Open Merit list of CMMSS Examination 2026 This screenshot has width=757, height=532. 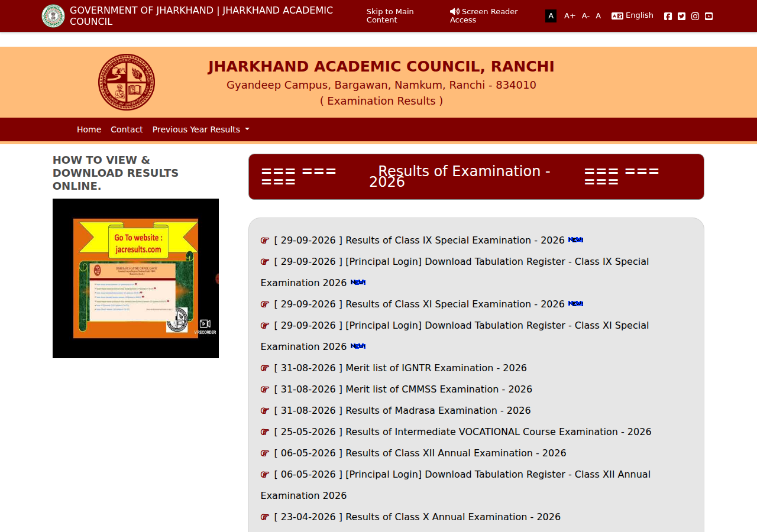[x=403, y=390]
